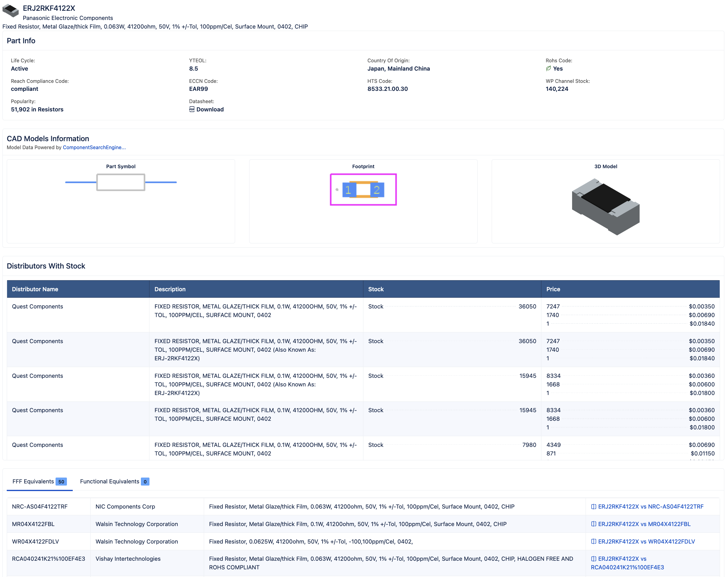Click compare icon for WR04X4122FDLV
The width and height of the screenshot is (728, 577).
pos(594,541)
